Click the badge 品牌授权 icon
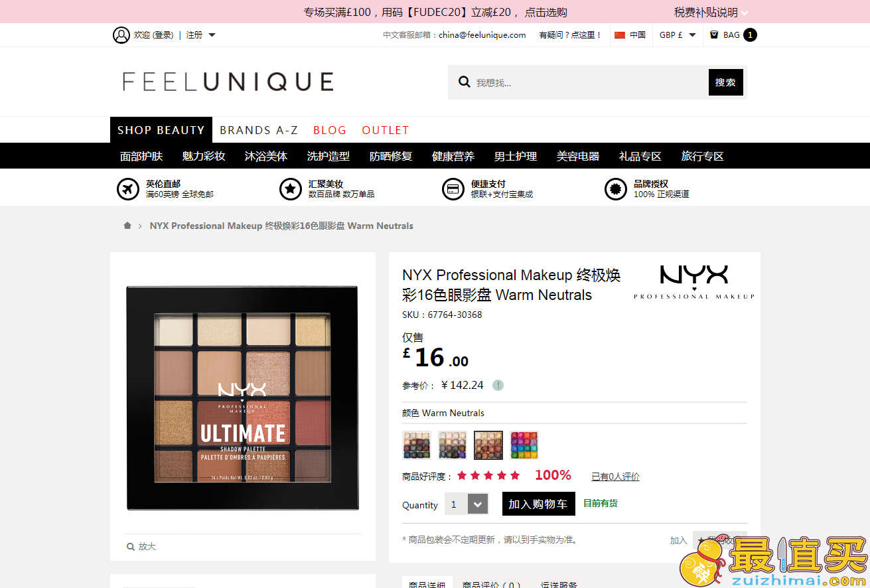870x588 pixels. tap(616, 189)
